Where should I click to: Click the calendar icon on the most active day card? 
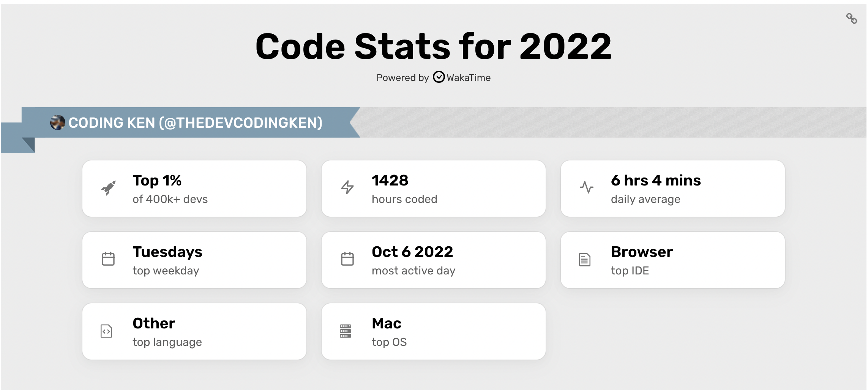click(x=348, y=259)
